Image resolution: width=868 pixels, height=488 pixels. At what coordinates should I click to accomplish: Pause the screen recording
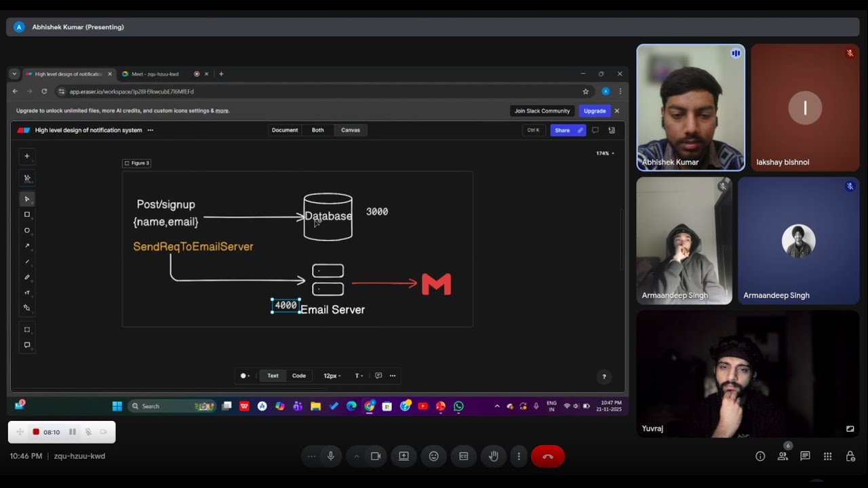(x=73, y=432)
